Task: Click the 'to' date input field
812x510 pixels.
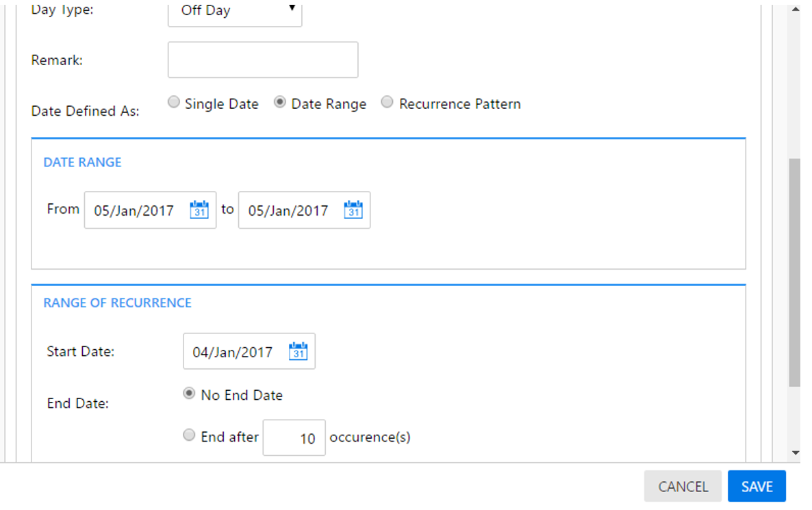Action: 305,210
